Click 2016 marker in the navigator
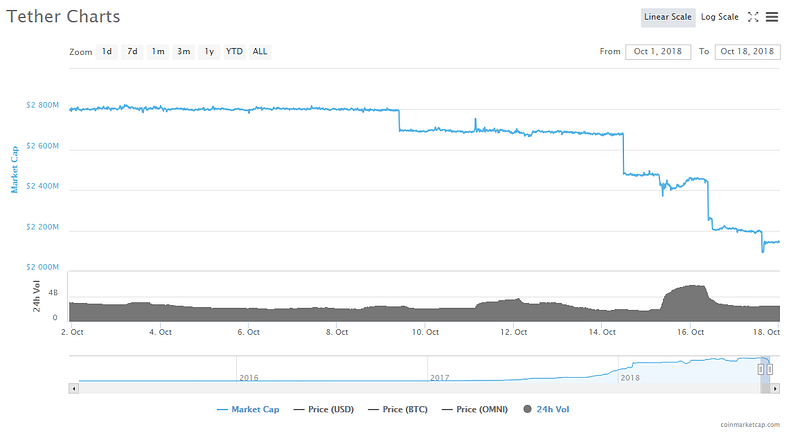Viewport: 800px width, 443px height. point(248,378)
